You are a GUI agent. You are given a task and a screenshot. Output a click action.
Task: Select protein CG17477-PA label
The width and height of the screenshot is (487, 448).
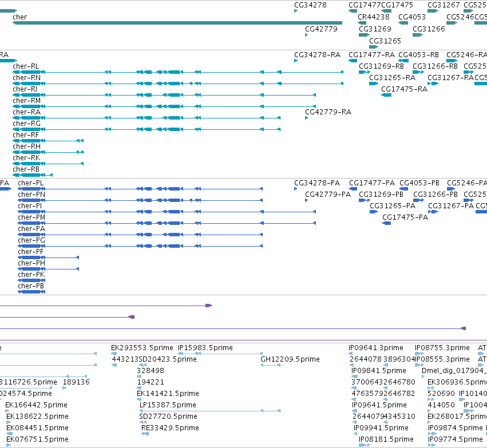click(x=372, y=183)
